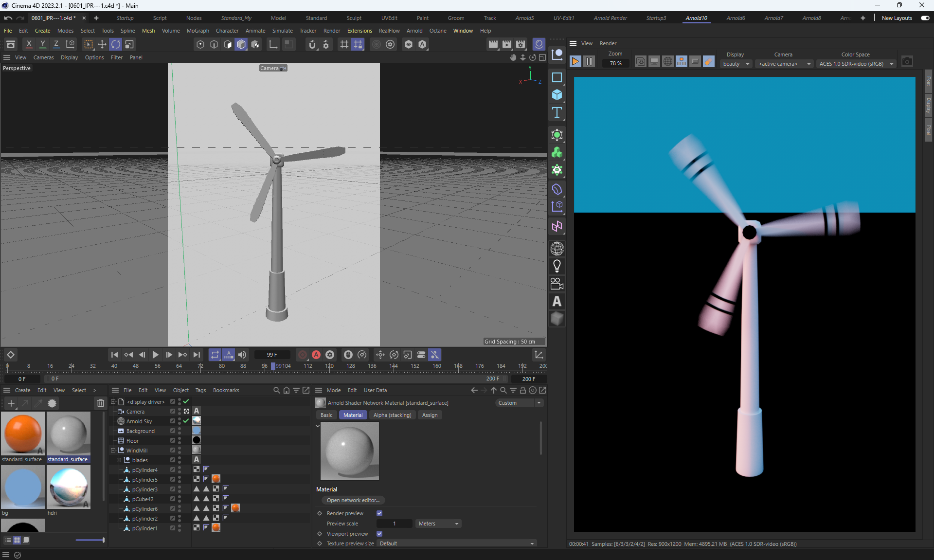Add a Cube primitive from side palette
The image size is (934, 560).
point(557,95)
